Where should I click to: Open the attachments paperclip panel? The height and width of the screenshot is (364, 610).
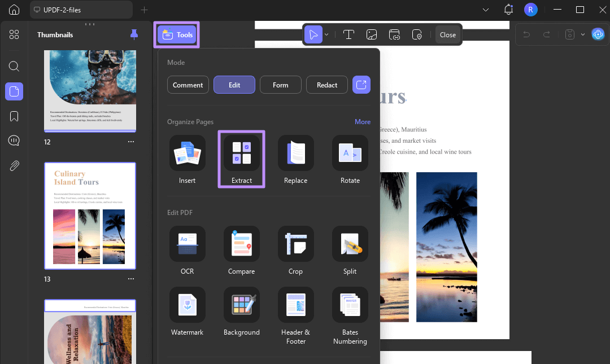coord(14,165)
